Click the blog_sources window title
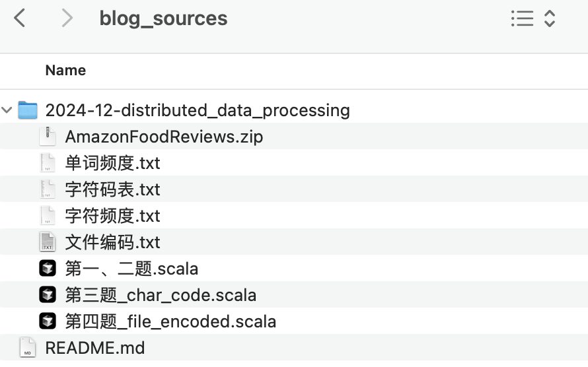 tap(163, 18)
